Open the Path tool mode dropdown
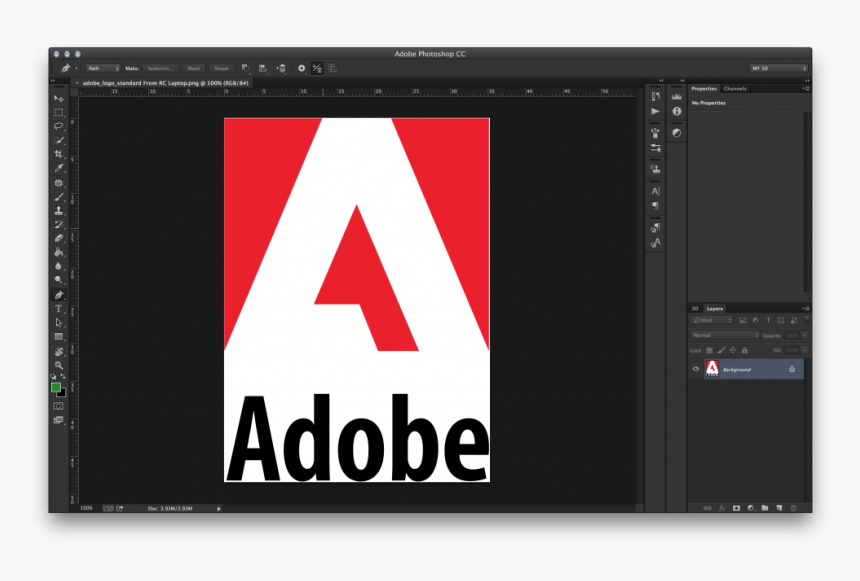 (x=103, y=68)
